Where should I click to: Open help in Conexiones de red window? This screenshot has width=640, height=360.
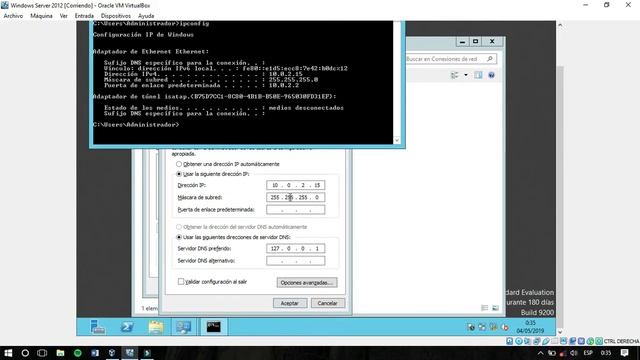[x=491, y=75]
